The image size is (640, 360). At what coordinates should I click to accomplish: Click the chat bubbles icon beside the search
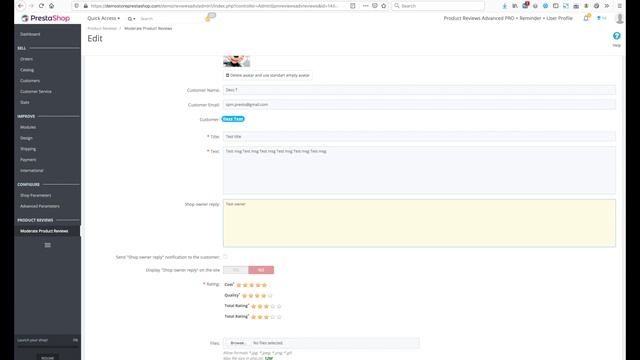point(210,17)
